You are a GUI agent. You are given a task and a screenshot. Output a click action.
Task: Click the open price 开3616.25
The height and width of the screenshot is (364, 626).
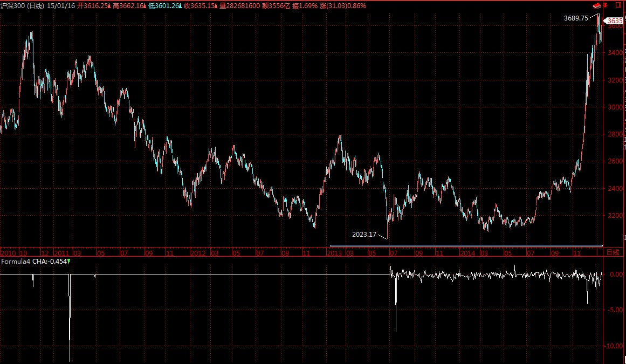(93, 5)
